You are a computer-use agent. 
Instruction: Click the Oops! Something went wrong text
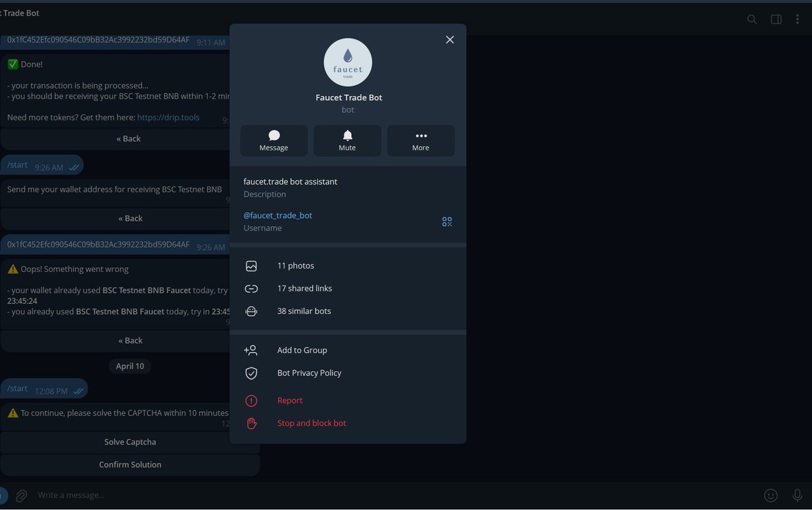tap(74, 269)
